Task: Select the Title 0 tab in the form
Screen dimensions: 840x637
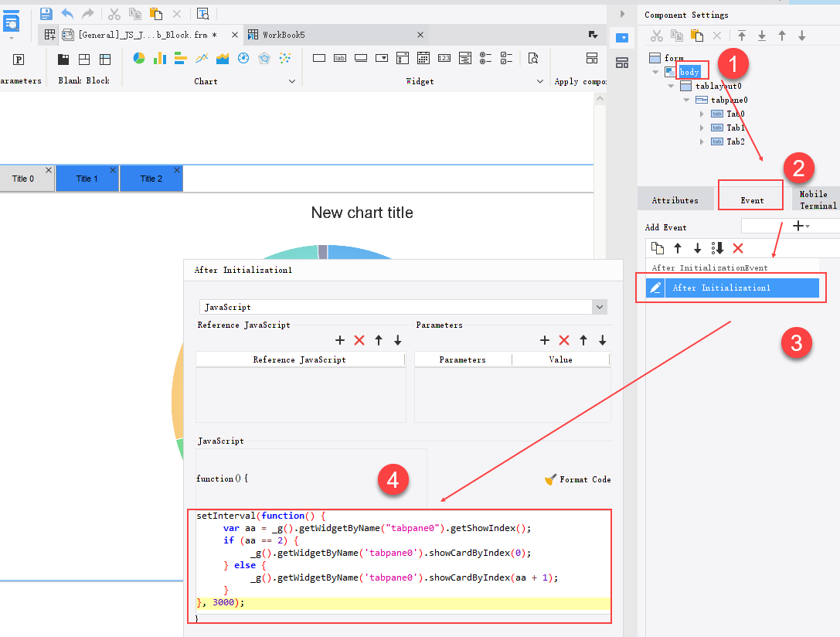Action: point(23,179)
